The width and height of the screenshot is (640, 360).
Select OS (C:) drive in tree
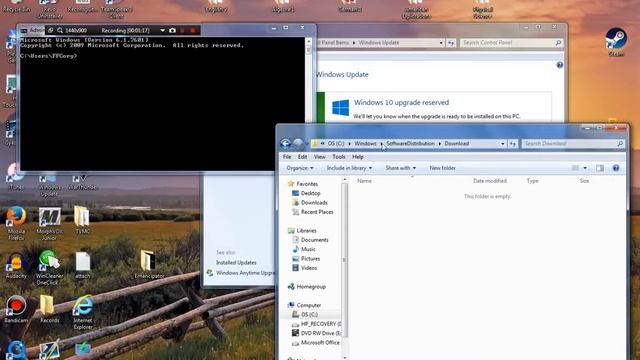click(305, 314)
